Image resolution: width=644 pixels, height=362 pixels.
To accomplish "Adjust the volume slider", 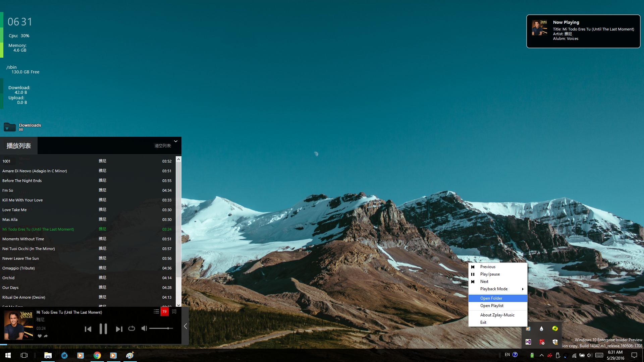I will pos(161,328).
